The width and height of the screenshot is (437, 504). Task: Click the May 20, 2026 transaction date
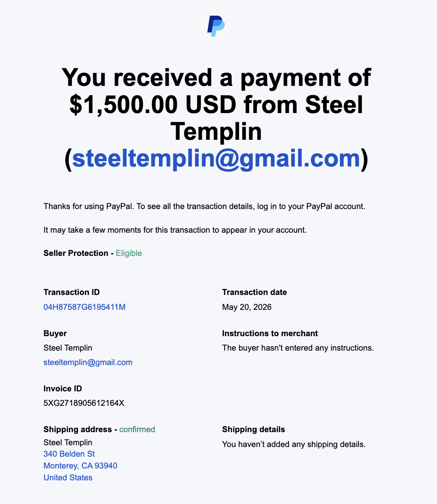click(247, 307)
